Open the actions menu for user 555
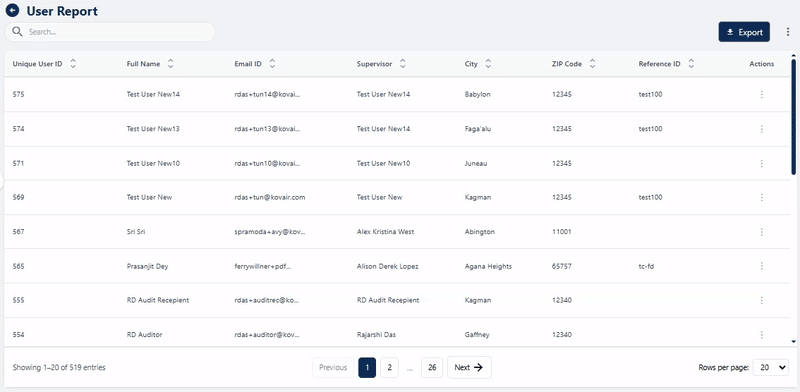 click(762, 300)
